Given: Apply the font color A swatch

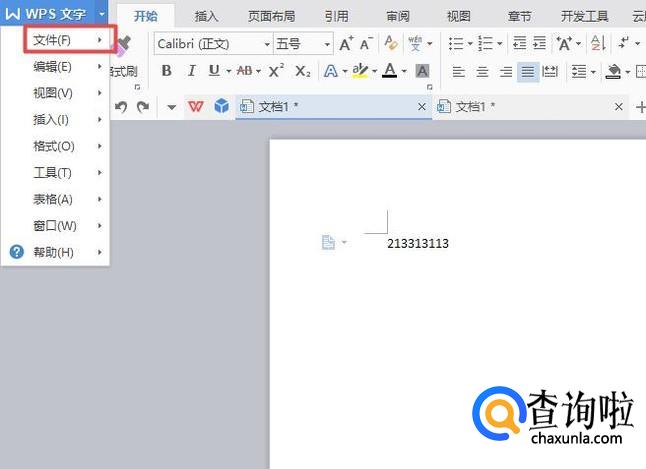Looking at the screenshot, I should [x=390, y=71].
